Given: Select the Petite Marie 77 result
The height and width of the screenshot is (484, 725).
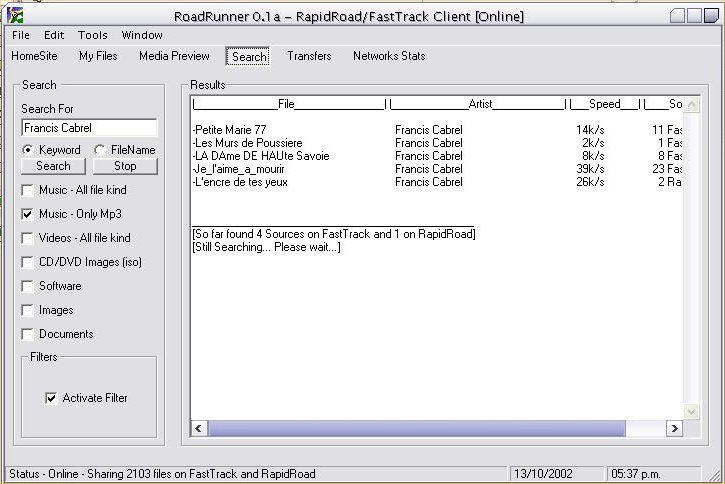Looking at the screenshot, I should [231, 130].
